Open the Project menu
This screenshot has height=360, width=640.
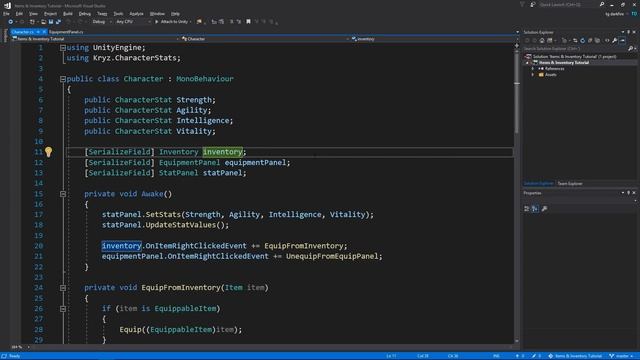pos(50,13)
